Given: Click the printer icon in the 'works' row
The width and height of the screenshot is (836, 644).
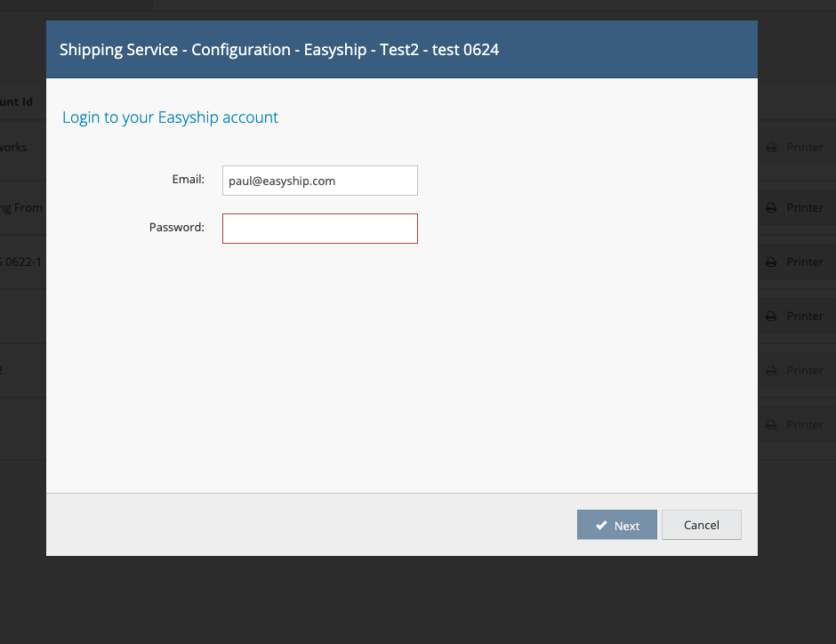Looking at the screenshot, I should click(771, 148).
